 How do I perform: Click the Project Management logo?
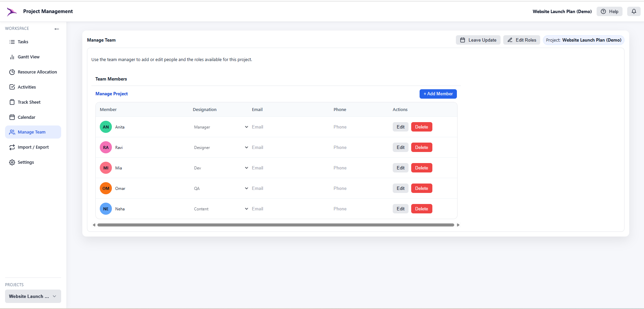[x=12, y=11]
